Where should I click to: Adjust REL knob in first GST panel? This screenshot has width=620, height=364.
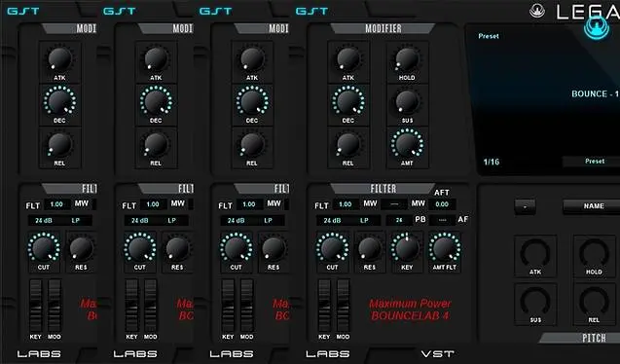click(x=59, y=144)
